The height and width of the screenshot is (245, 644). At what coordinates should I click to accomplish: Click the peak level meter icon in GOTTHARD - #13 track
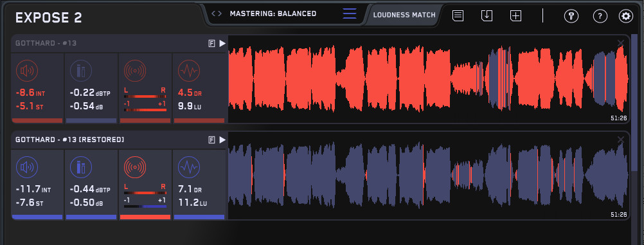(x=81, y=71)
